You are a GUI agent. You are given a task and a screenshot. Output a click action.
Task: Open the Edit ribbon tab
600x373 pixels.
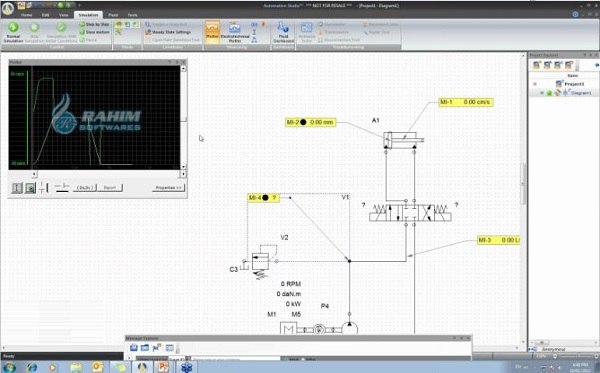click(x=46, y=15)
